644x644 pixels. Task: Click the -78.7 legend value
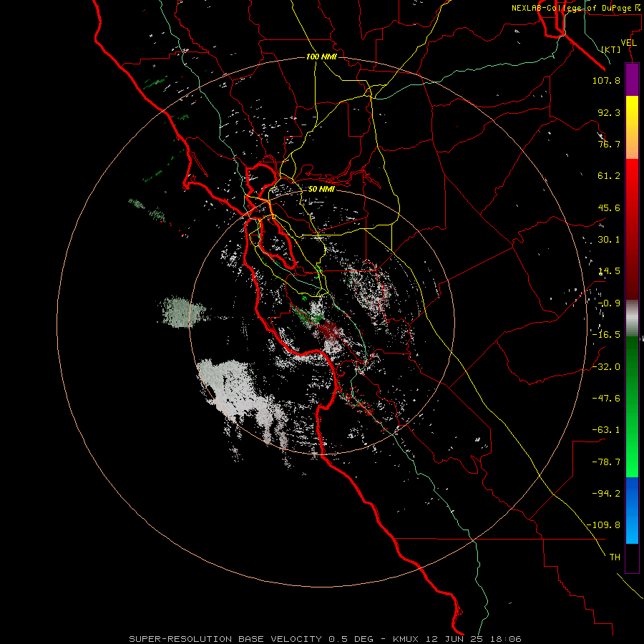(x=606, y=462)
